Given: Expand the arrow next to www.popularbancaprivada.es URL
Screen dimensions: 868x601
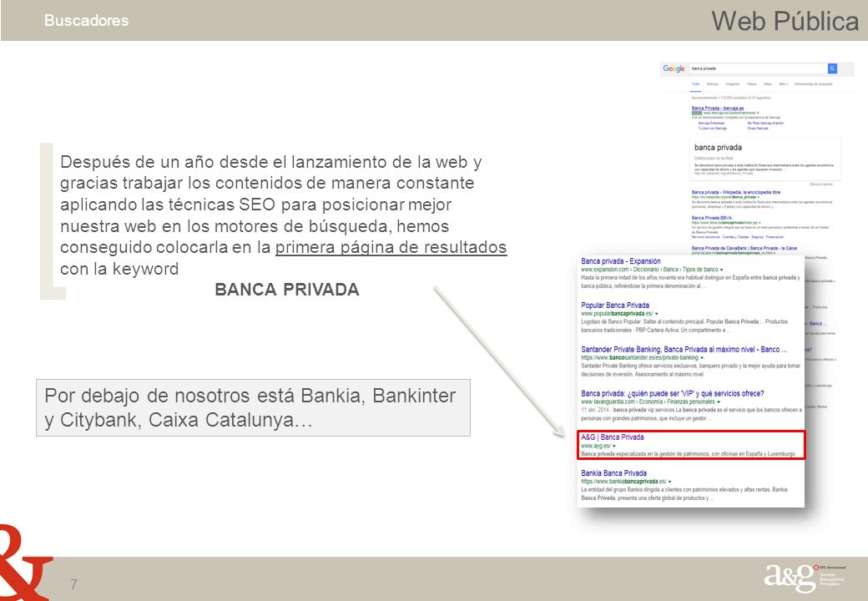Looking at the screenshot, I should [x=657, y=314].
